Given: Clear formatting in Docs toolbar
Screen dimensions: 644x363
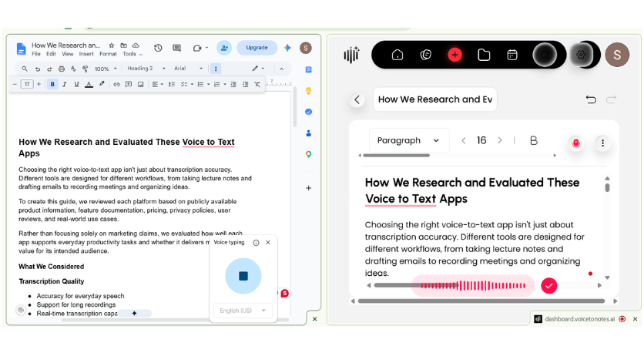Looking at the screenshot, I should click(257, 84).
